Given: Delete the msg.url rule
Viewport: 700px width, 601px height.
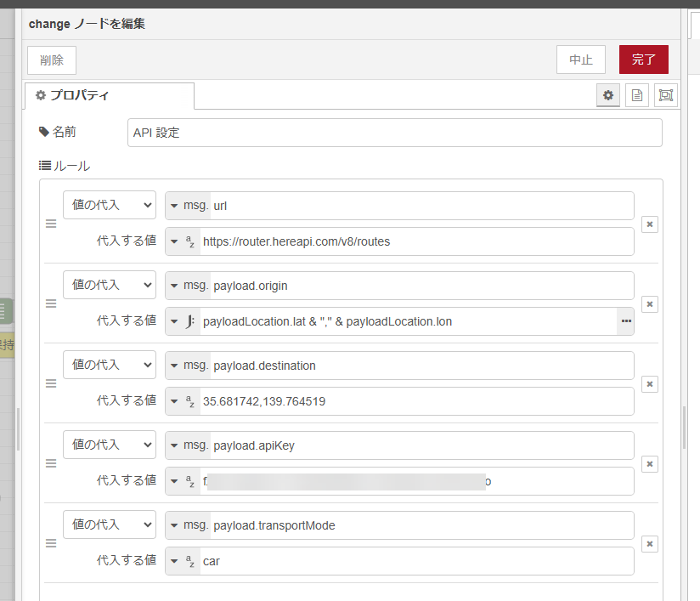Looking at the screenshot, I should coord(649,224).
